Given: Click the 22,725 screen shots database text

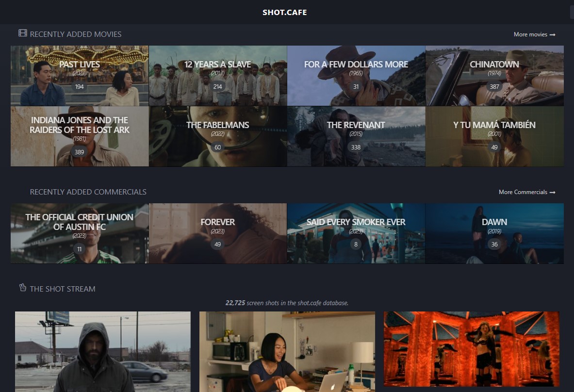Looking at the screenshot, I should pos(287,303).
